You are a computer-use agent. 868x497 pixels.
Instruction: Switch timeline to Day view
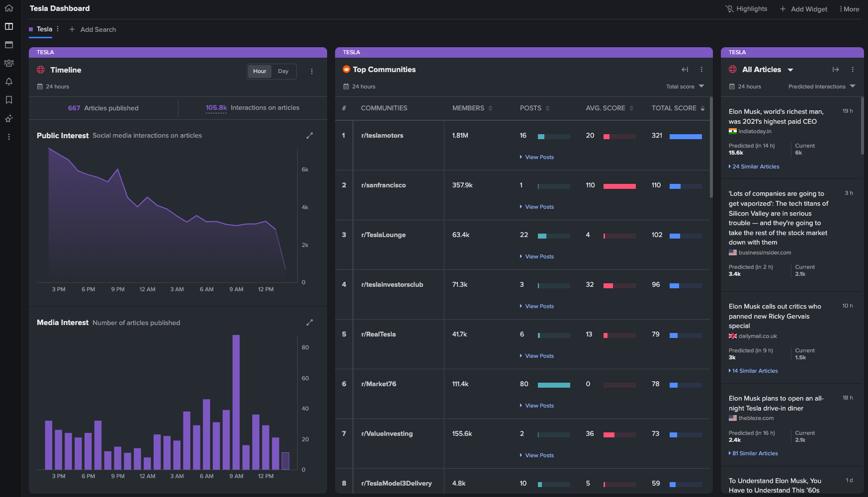[283, 71]
